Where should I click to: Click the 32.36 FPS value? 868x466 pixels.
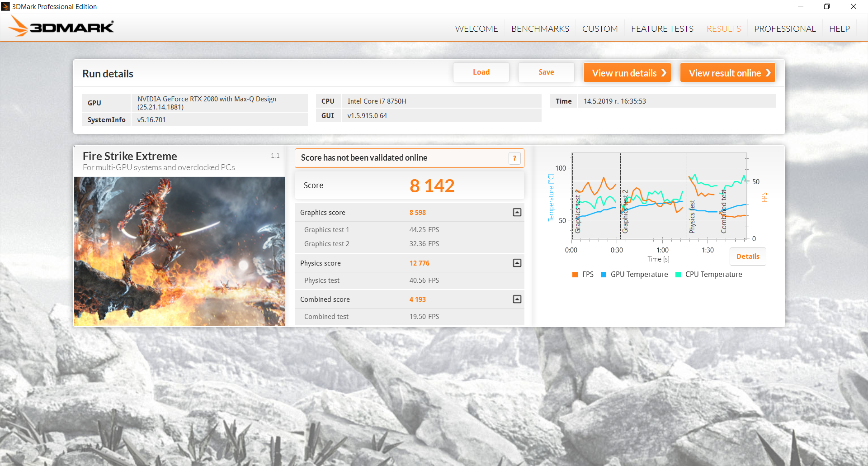pyautogui.click(x=424, y=244)
